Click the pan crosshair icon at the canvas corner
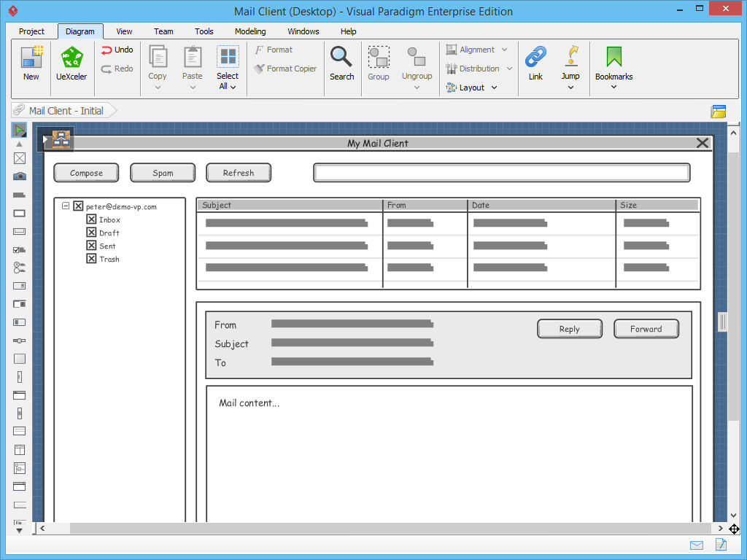The width and height of the screenshot is (747, 560). 734,529
